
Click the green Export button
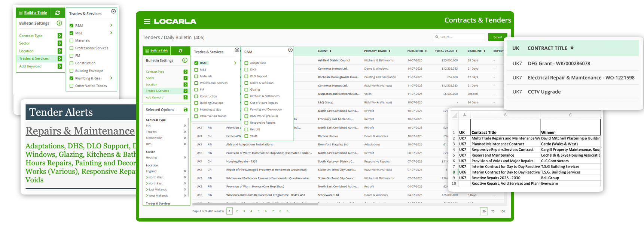[497, 37]
